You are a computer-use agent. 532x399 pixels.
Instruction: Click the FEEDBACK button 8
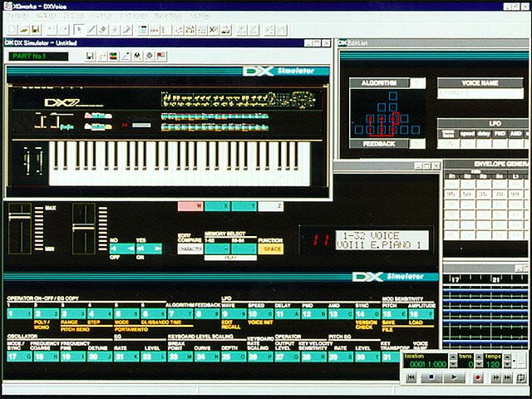(207, 313)
